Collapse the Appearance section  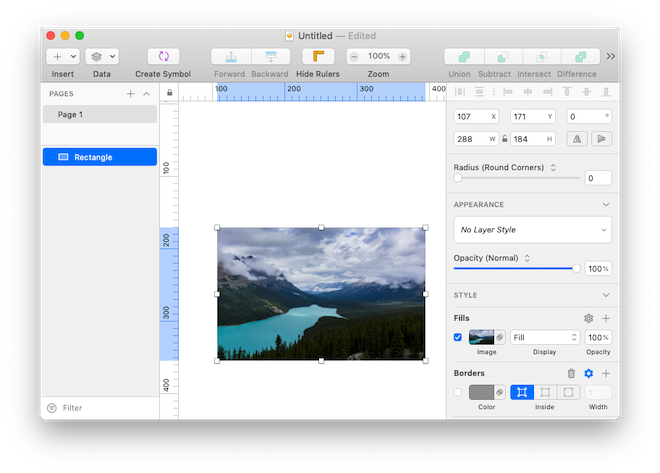pos(605,204)
